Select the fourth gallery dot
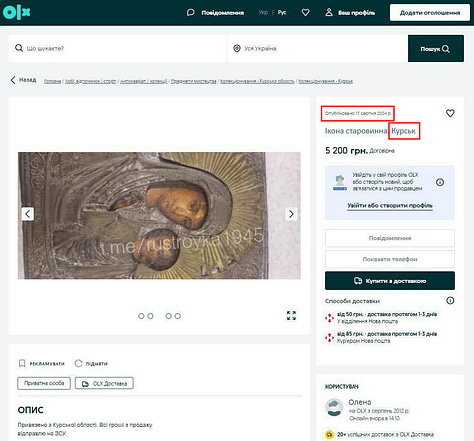The height and width of the screenshot is (441, 474). point(178,316)
